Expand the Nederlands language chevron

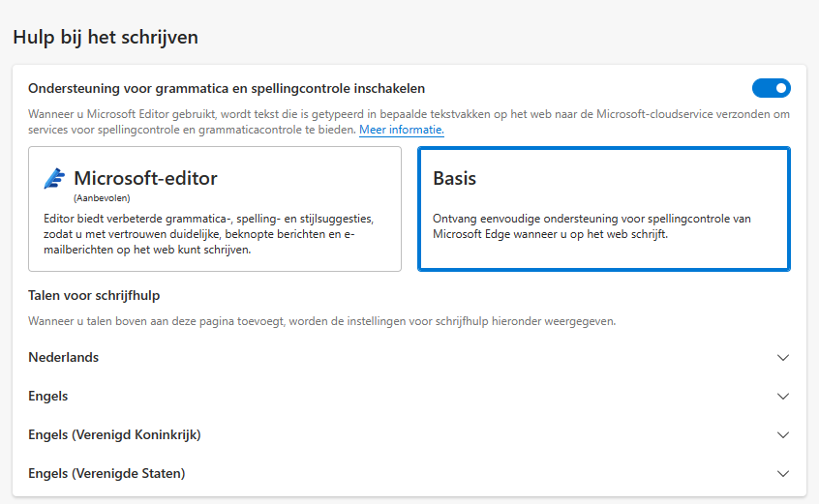pos(782,357)
